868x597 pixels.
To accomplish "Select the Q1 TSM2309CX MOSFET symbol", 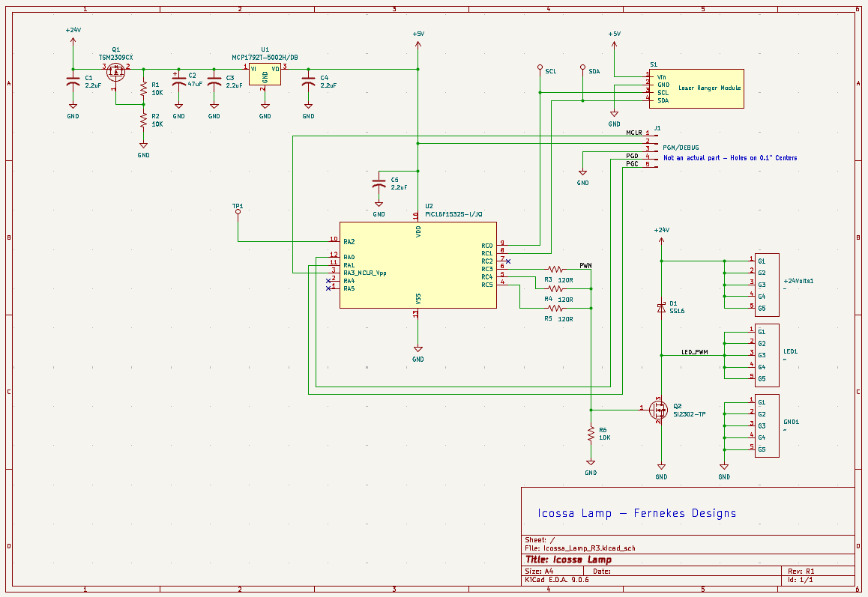I will pos(115,72).
